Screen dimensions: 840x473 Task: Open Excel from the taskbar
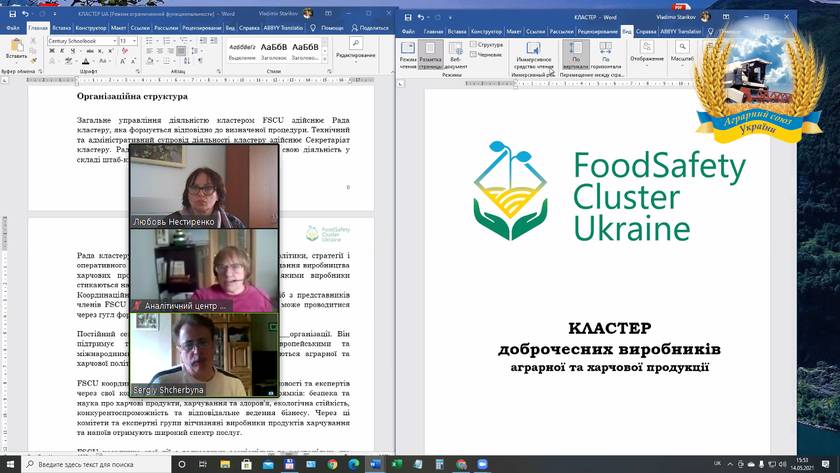(x=397, y=464)
